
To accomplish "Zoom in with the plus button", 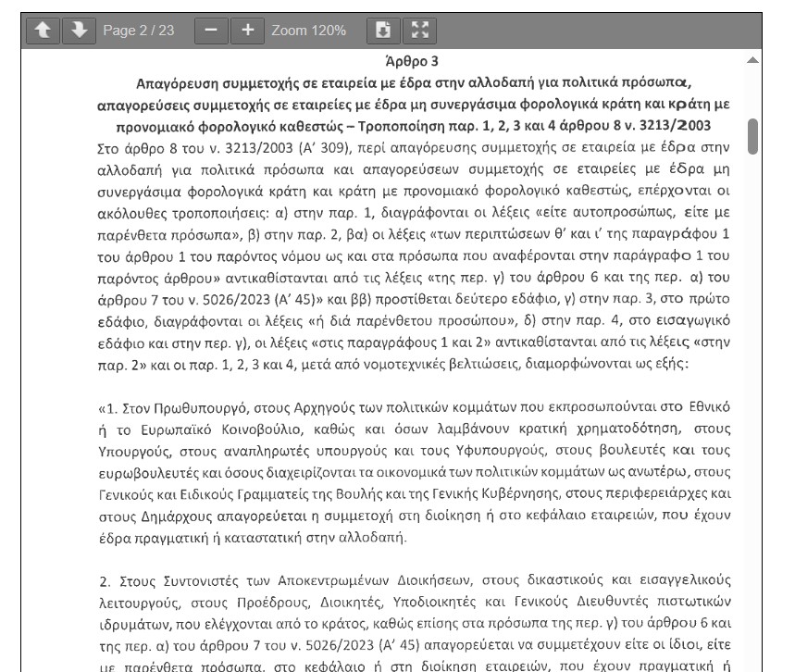I will 247,31.
